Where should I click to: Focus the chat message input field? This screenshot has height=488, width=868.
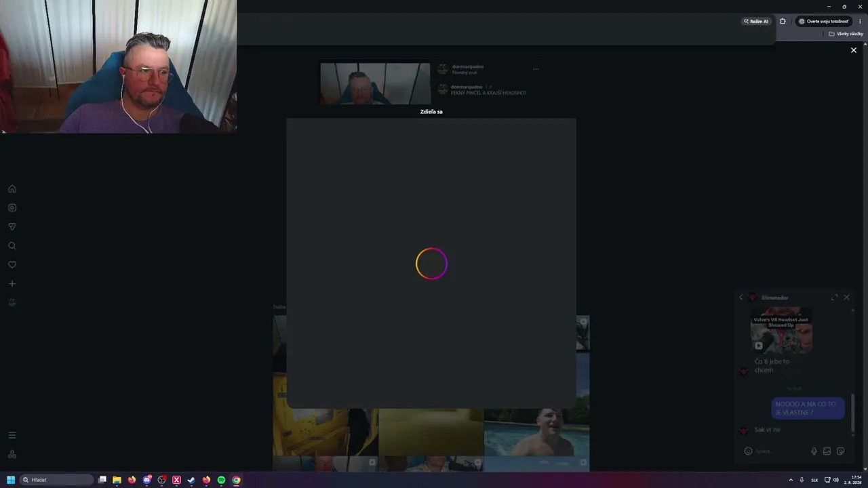[780, 451]
